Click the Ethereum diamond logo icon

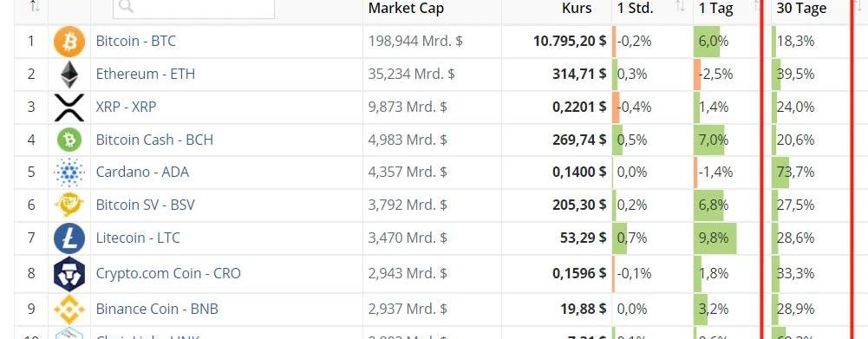69,75
